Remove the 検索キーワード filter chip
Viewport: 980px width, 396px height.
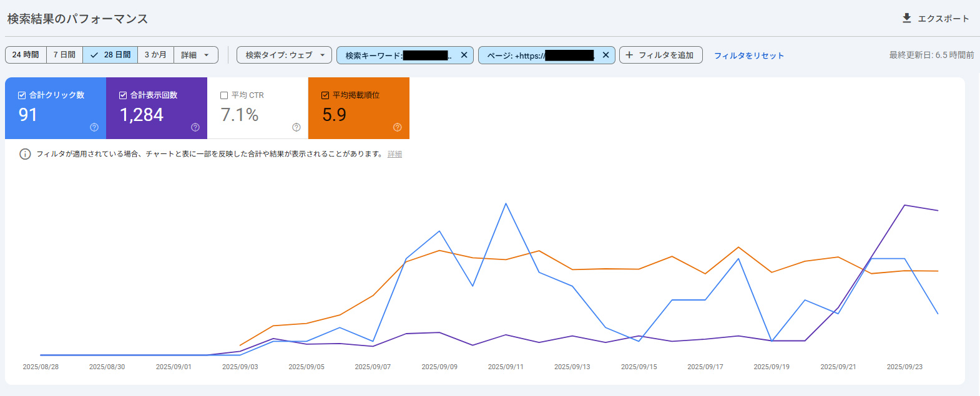pyautogui.click(x=464, y=55)
